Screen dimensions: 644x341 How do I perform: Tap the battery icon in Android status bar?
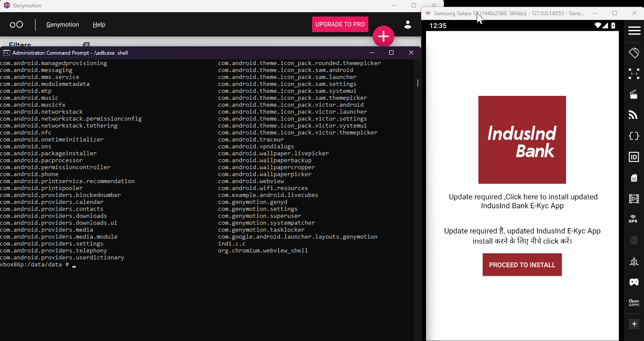613,26
